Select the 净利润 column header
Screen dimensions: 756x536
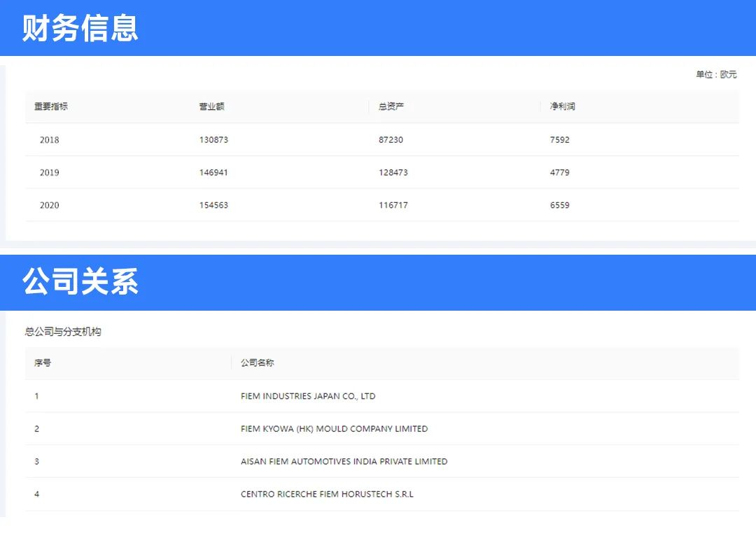click(x=562, y=106)
